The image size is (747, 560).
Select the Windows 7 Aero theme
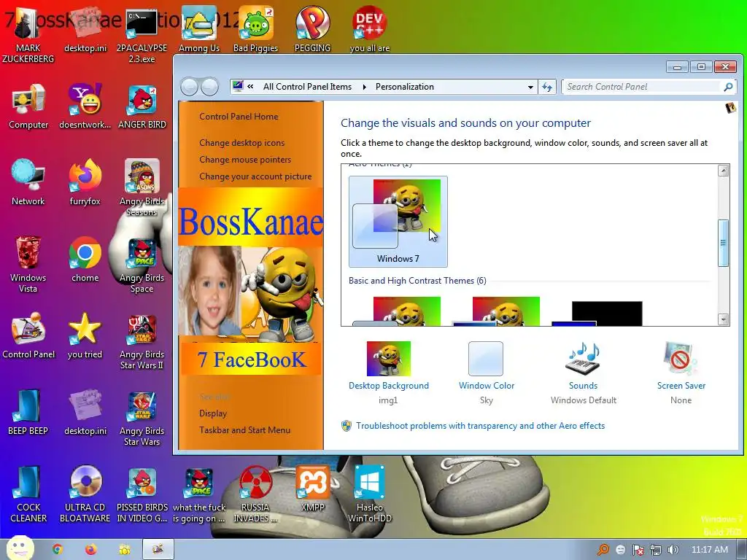(x=398, y=221)
